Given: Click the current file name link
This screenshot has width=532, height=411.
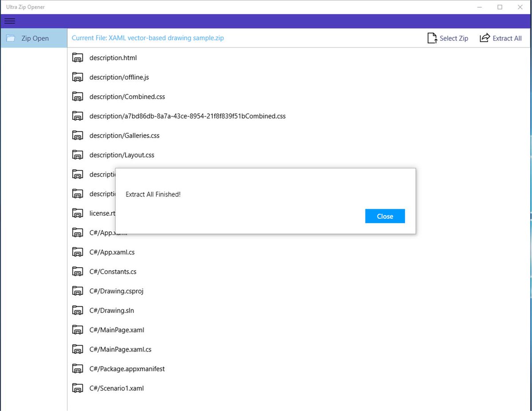Looking at the screenshot, I should [x=148, y=38].
